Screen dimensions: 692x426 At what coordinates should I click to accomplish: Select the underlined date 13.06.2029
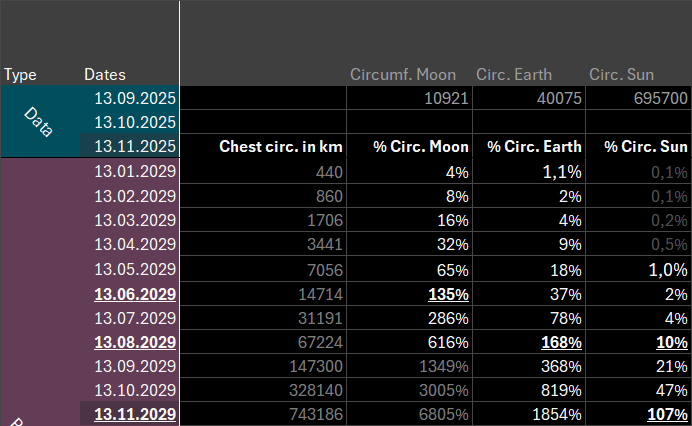(133, 293)
